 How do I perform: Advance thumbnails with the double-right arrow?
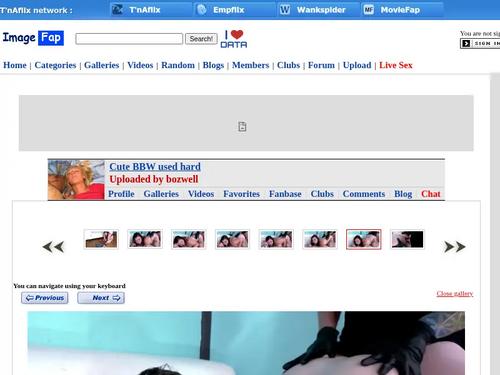pos(455,247)
